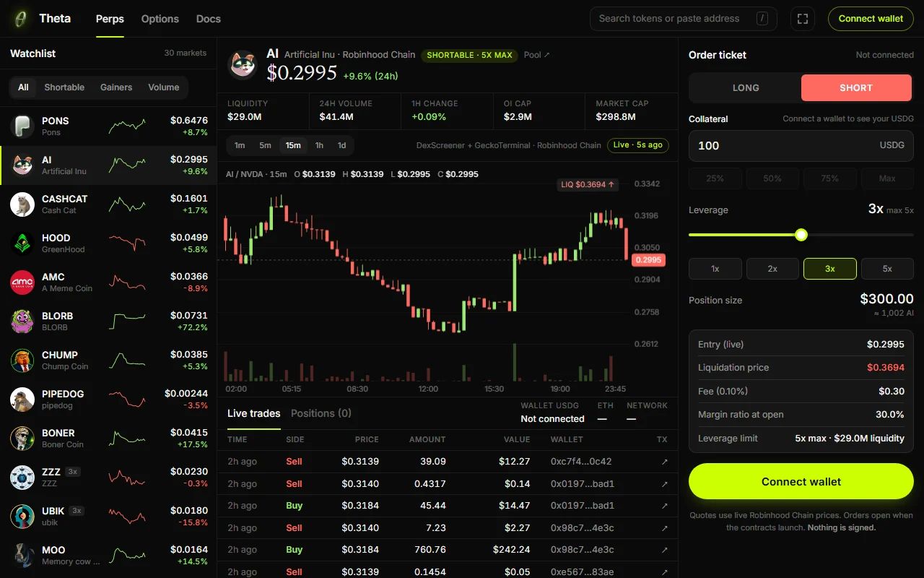Open transaction arrow for $14.47 trade

point(664,506)
